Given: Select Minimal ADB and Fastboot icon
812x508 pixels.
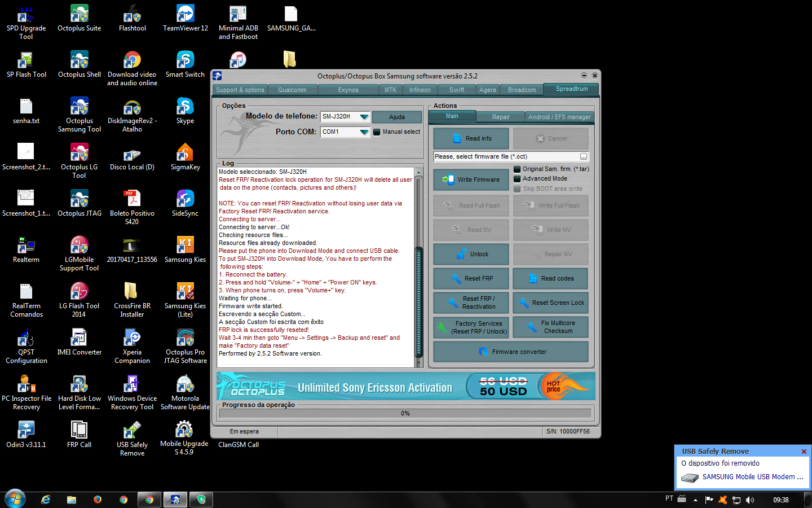Looking at the screenshot, I should [x=238, y=23].
